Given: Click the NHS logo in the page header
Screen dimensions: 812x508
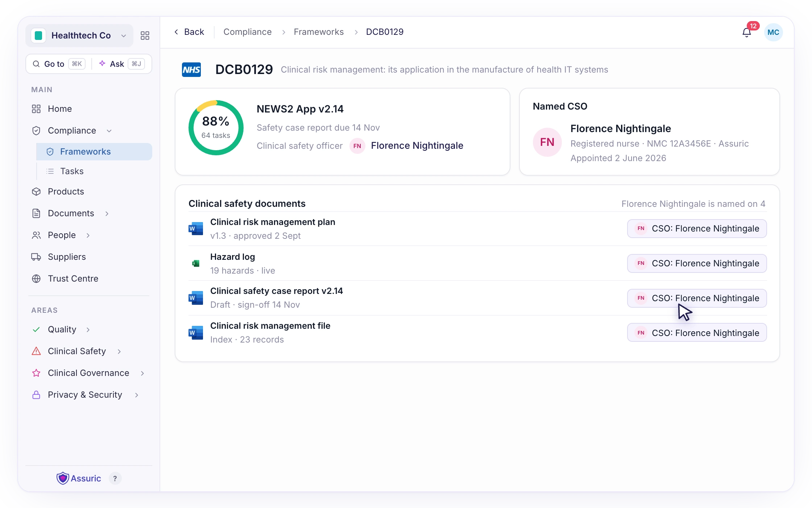Looking at the screenshot, I should coord(191,70).
